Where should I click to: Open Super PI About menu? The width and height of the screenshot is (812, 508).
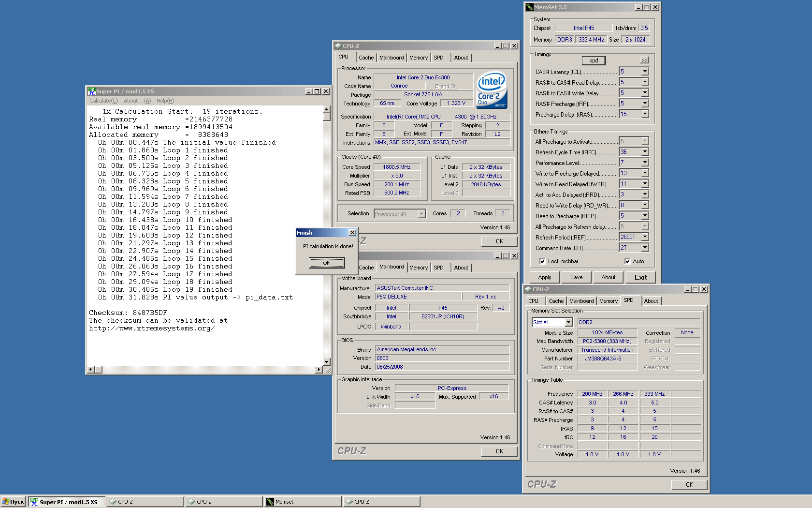[x=137, y=101]
